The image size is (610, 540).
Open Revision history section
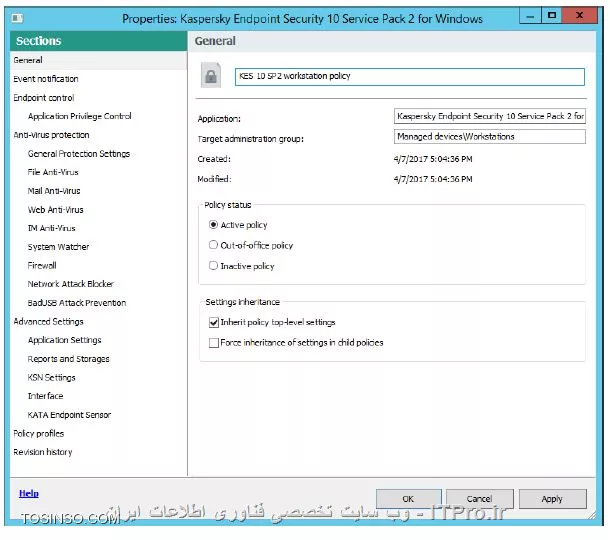(43, 452)
